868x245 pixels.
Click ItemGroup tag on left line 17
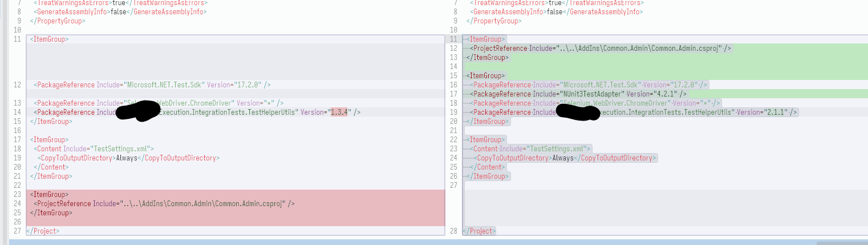click(49, 140)
